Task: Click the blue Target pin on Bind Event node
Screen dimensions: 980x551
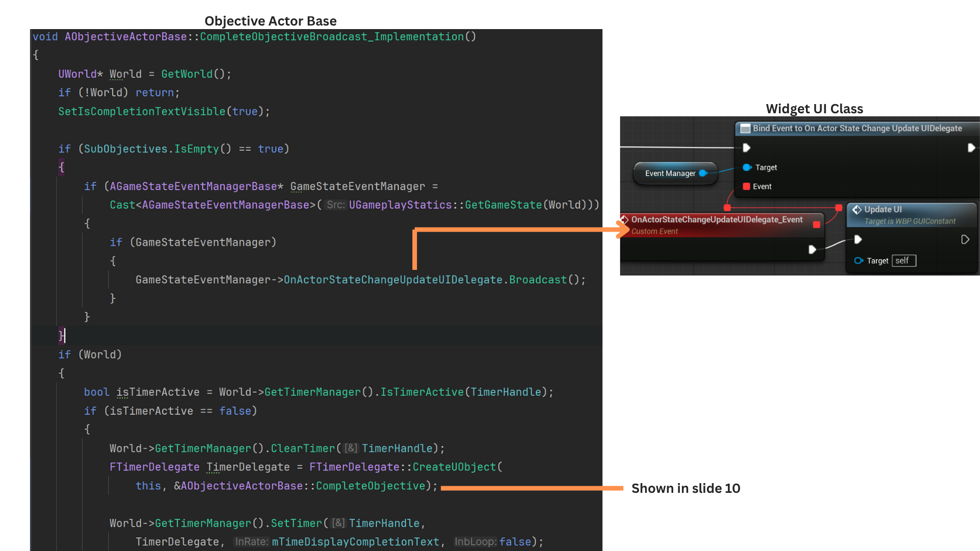Action: click(747, 167)
